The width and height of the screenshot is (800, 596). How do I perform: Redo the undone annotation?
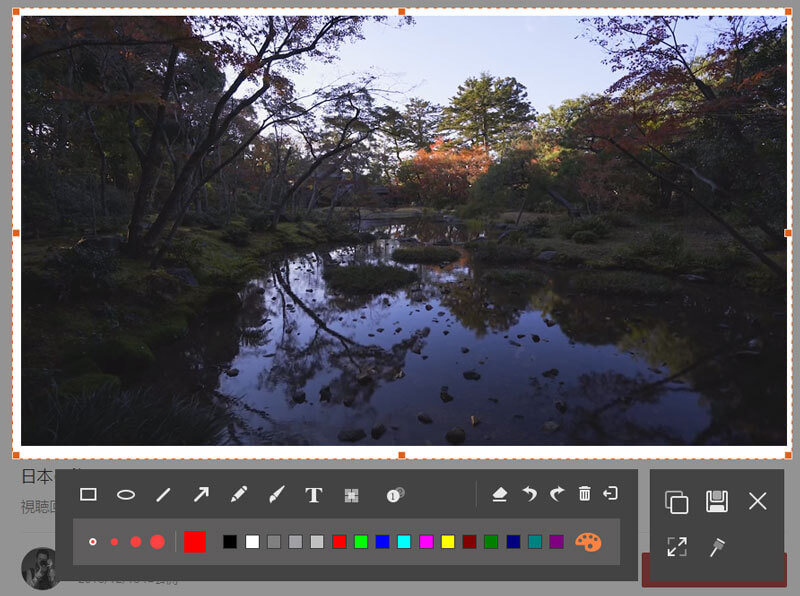pos(557,494)
